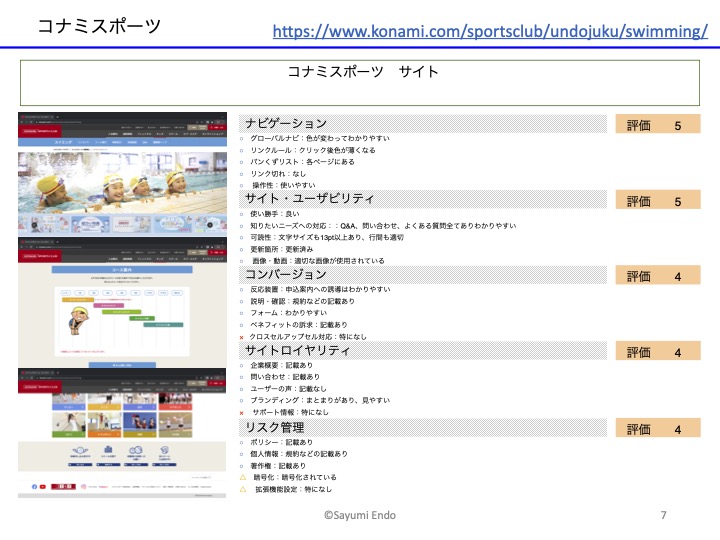
Task: Open the konami.com swimming URL link
Action: 490,31
